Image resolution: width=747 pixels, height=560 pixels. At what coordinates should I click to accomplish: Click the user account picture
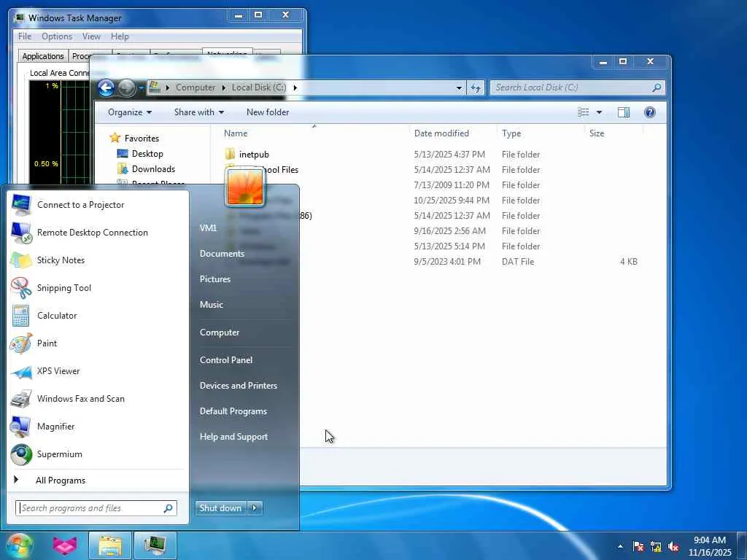[x=245, y=187]
